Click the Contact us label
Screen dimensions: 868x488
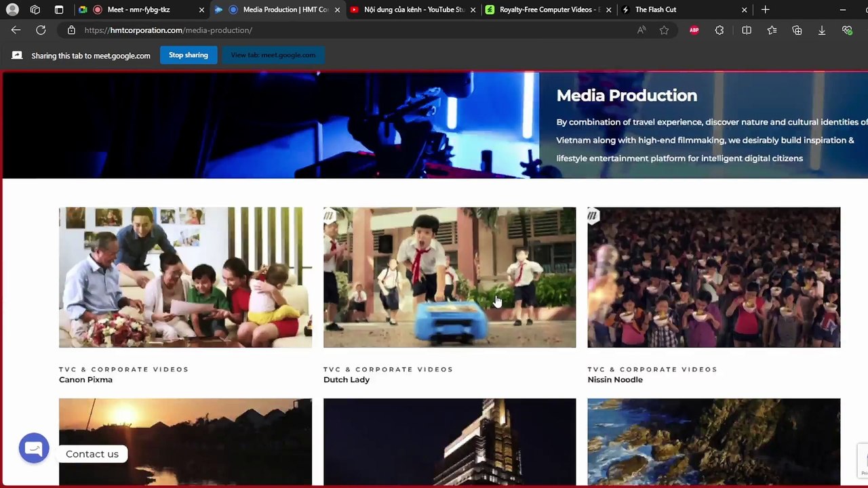click(x=92, y=454)
